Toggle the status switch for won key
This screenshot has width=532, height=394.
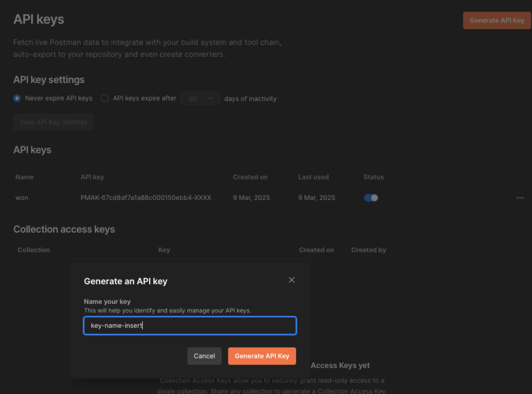(371, 198)
